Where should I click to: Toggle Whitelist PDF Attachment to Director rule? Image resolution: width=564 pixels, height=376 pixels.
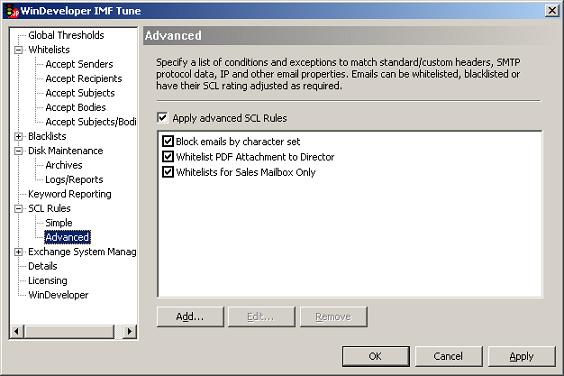click(x=168, y=157)
